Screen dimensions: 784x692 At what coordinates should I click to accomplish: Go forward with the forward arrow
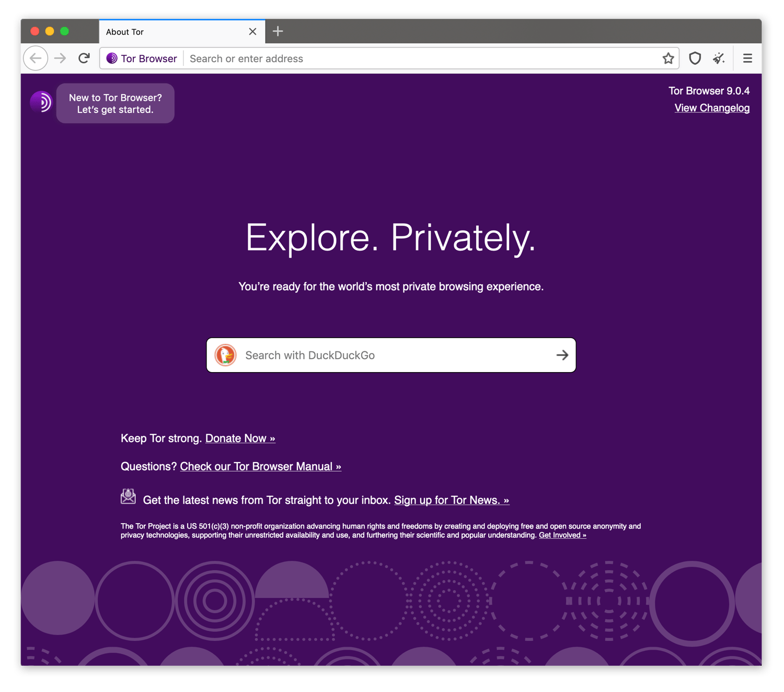60,59
